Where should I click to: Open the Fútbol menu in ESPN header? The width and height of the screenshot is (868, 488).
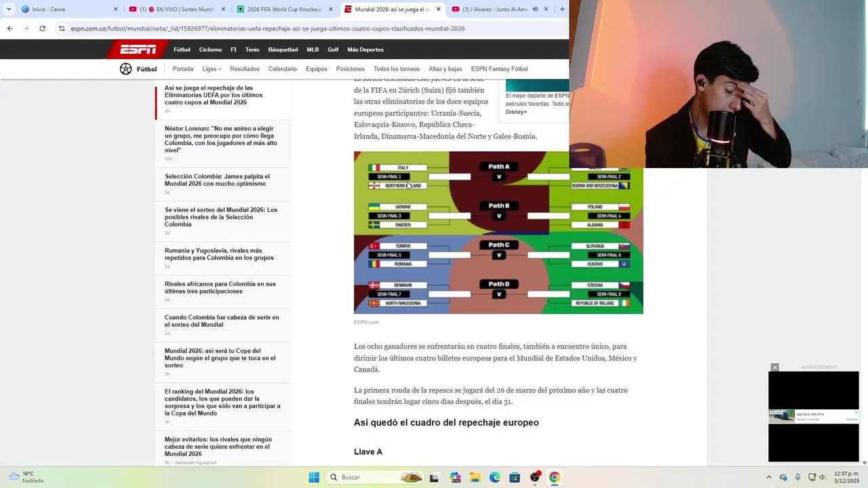coord(182,49)
